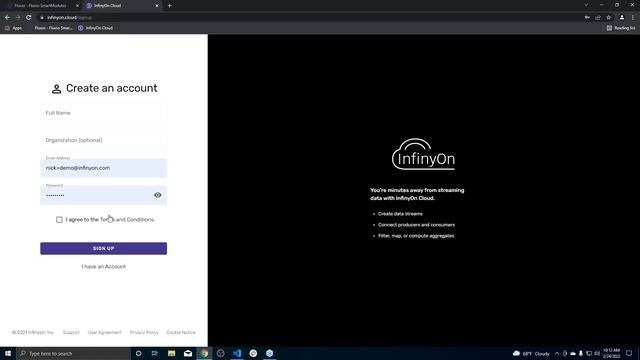The image size is (640, 360).
Task: Open Visual Studio Code from the taskbar
Action: 237,353
